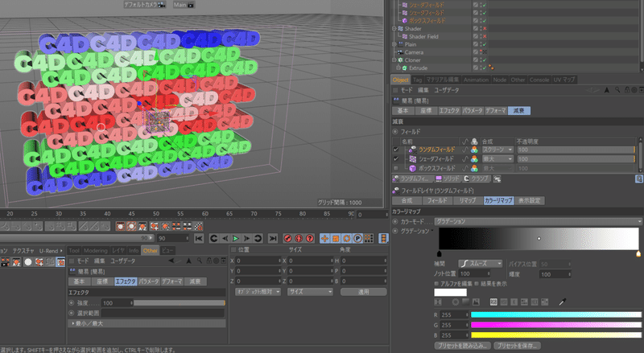The image size is (644, 353).
Task: Click the R cyan color slider
Action: click(x=556, y=315)
